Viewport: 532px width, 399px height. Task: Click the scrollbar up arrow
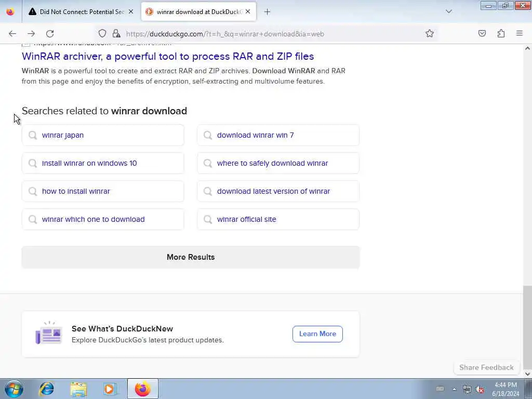(x=527, y=48)
